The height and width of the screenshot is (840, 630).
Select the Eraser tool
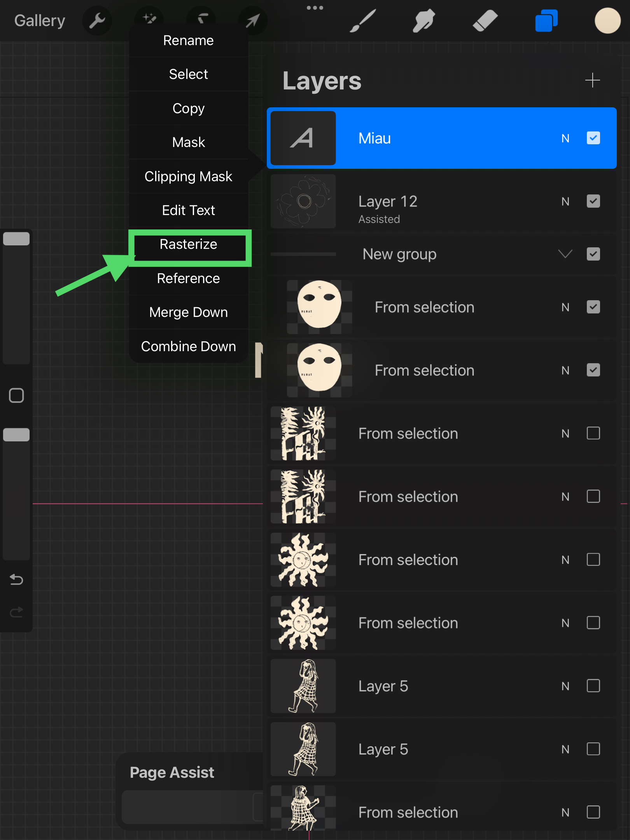pyautogui.click(x=485, y=21)
